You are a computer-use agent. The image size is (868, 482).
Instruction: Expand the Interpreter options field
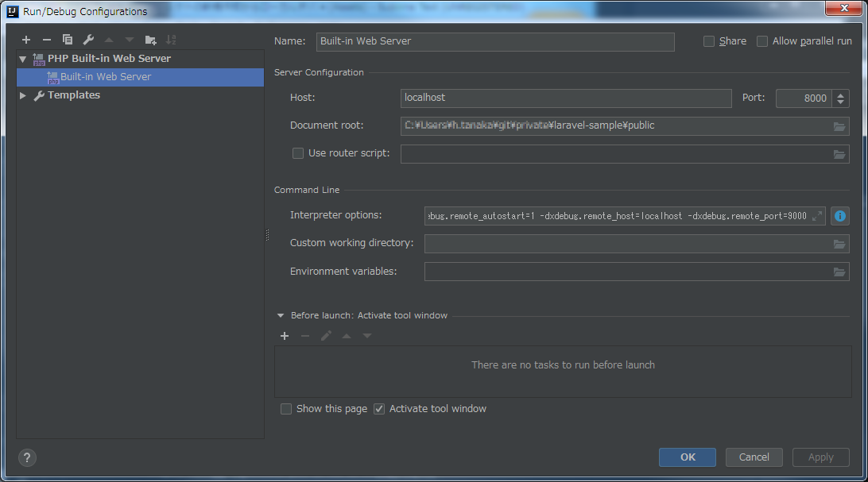(817, 216)
